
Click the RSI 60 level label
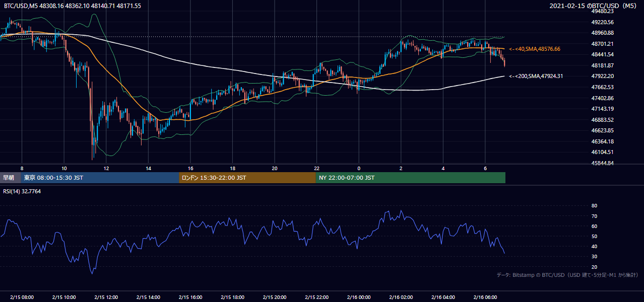pyautogui.click(x=594, y=226)
